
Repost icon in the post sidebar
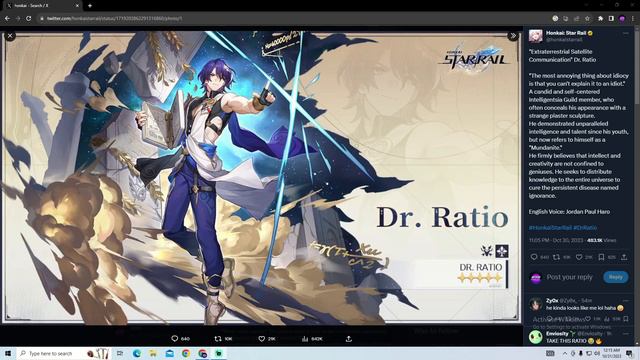tap(556, 257)
